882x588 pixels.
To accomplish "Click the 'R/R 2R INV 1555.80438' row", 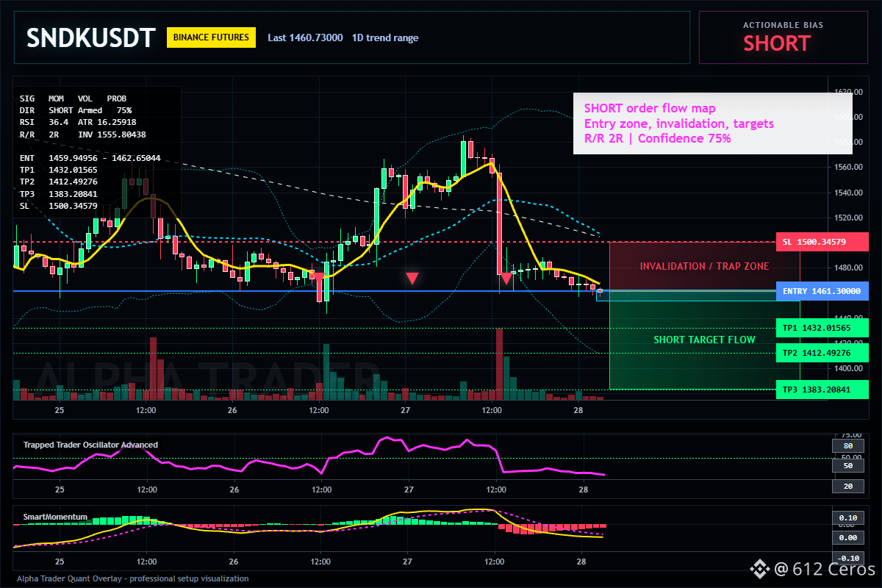I will point(83,135).
